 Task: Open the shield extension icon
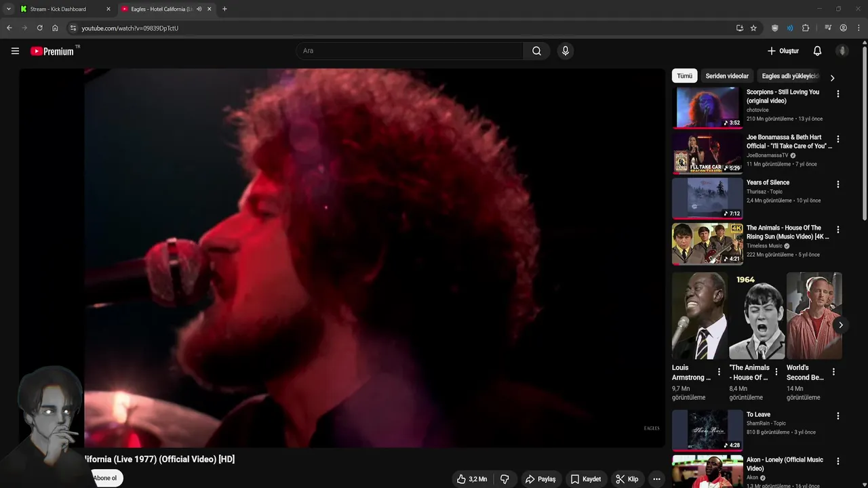775,28
